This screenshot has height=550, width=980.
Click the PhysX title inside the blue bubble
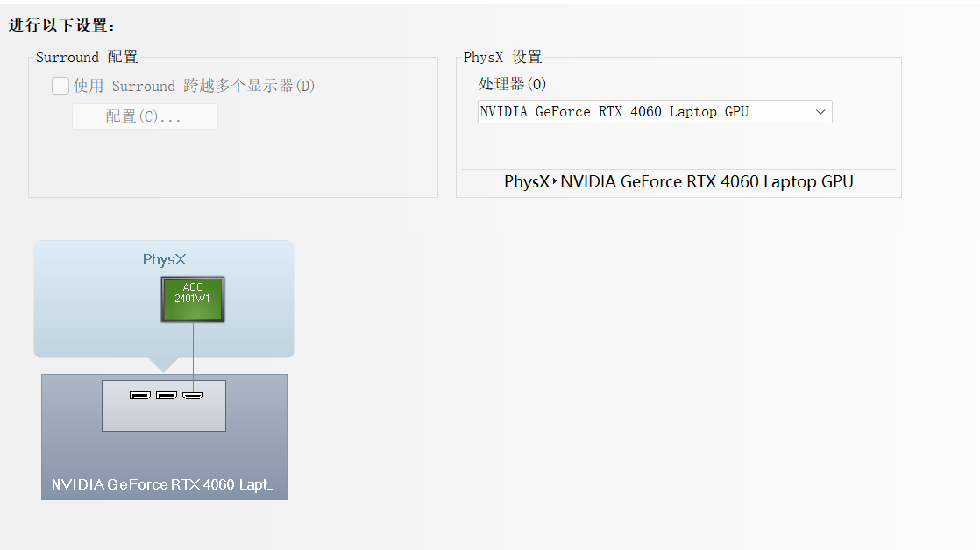[165, 259]
